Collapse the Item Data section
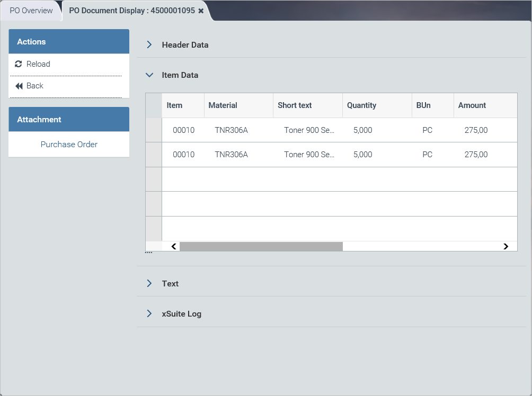This screenshot has width=532, height=396. point(149,75)
